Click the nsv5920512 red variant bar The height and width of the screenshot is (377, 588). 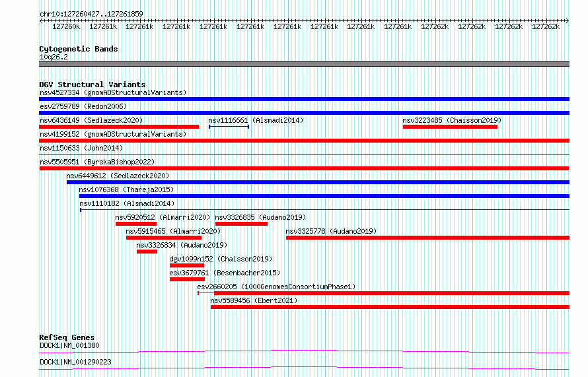point(135,224)
